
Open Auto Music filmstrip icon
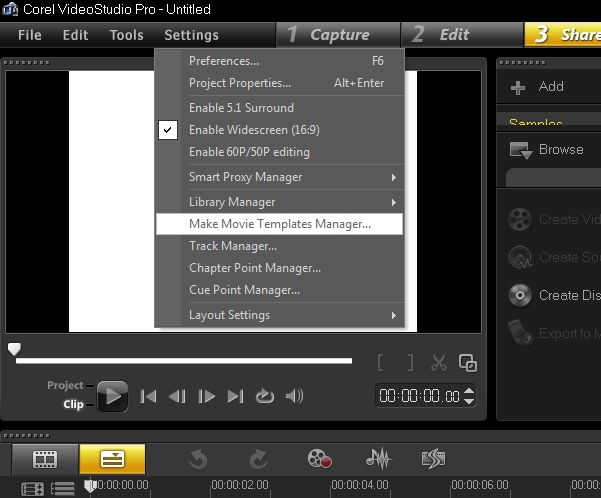434,459
